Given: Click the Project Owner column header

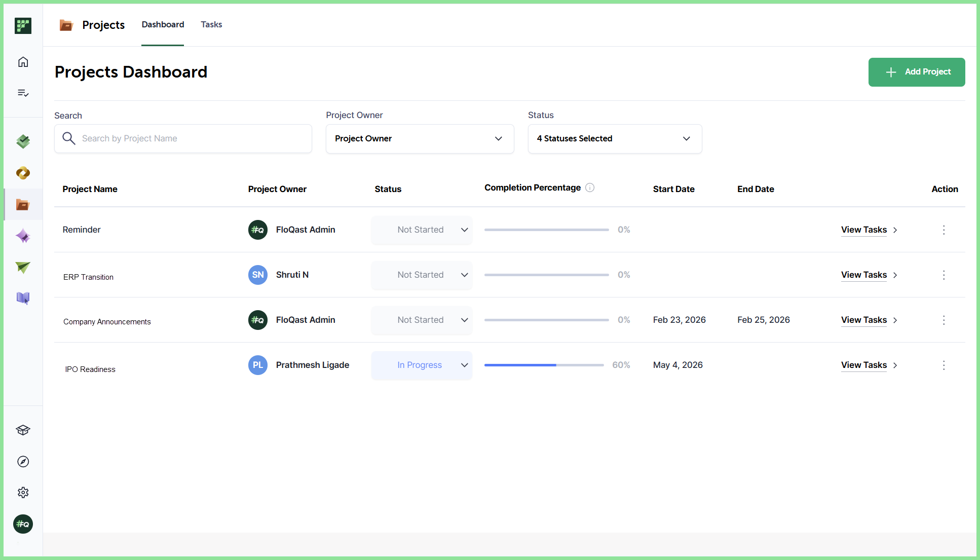Looking at the screenshot, I should (x=277, y=189).
